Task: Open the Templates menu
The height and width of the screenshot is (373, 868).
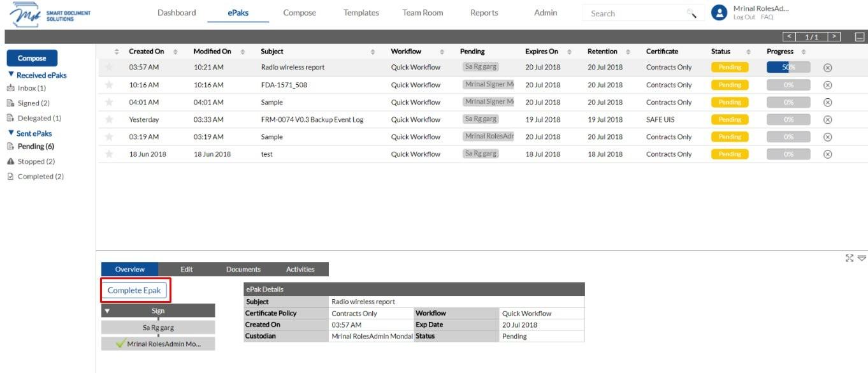Action: click(361, 13)
